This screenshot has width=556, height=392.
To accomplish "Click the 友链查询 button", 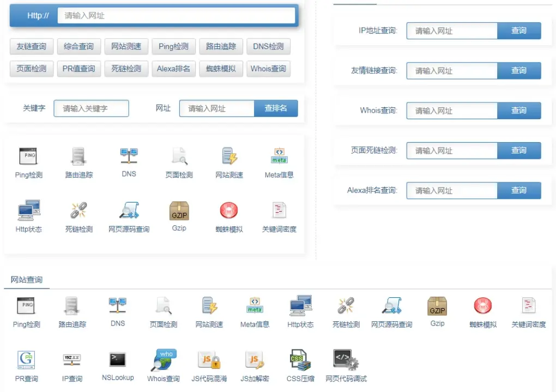I will pos(32,46).
